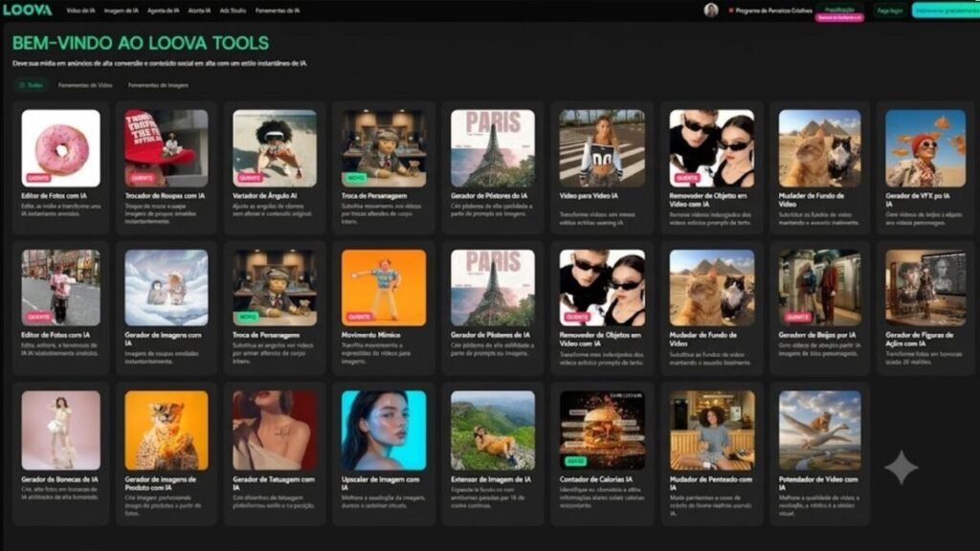The width and height of the screenshot is (980, 551).
Task: Open Programa de Parceiros Criativos link
Action: (x=770, y=11)
